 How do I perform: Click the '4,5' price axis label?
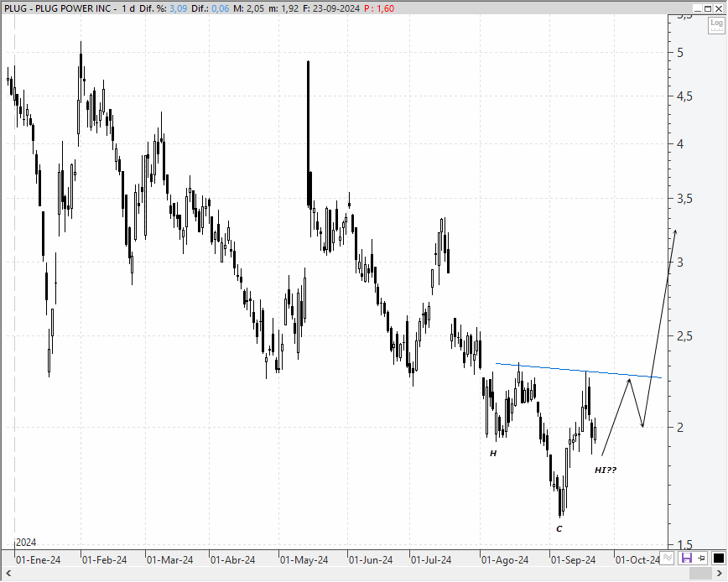[684, 96]
